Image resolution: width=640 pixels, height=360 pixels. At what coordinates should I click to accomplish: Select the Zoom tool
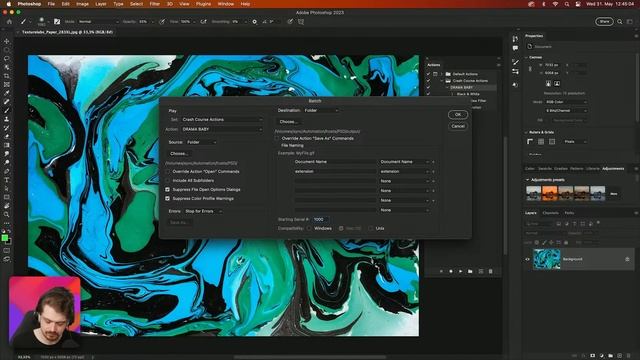7,214
